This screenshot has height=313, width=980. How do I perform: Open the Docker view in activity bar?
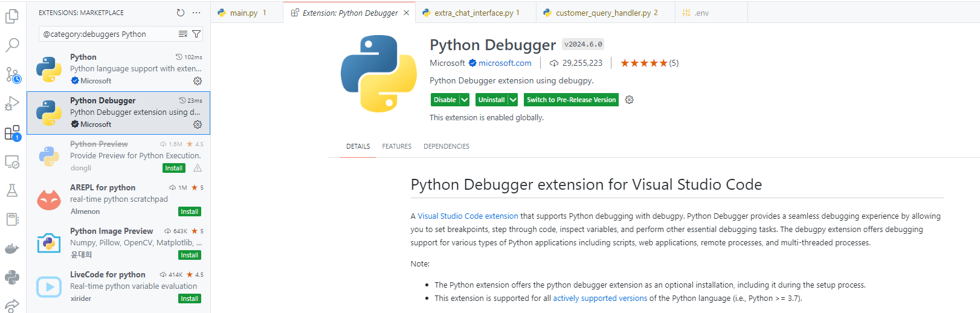(12, 248)
